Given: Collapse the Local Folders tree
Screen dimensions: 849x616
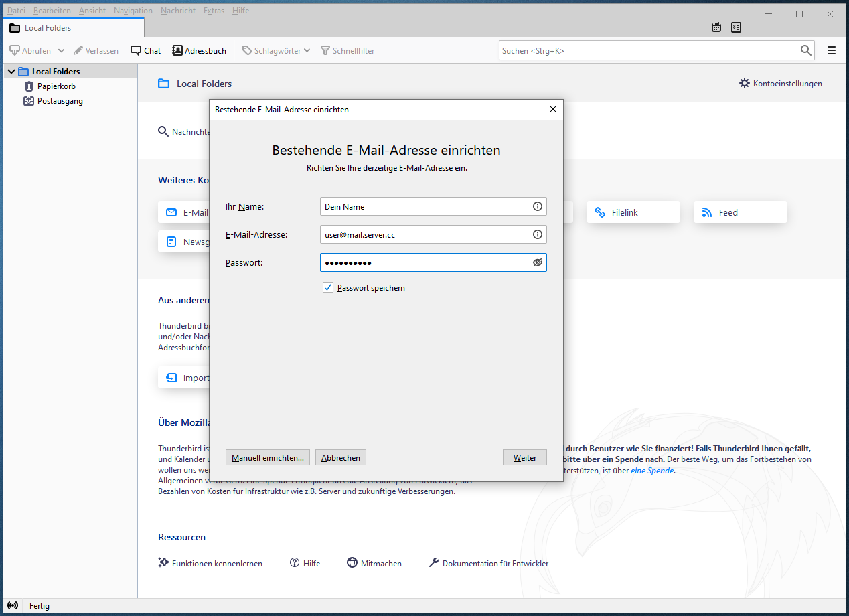Looking at the screenshot, I should 11,72.
